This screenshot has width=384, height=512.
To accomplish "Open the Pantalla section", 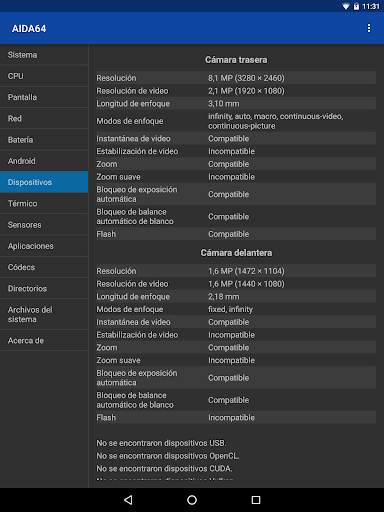I will click(x=44, y=97).
